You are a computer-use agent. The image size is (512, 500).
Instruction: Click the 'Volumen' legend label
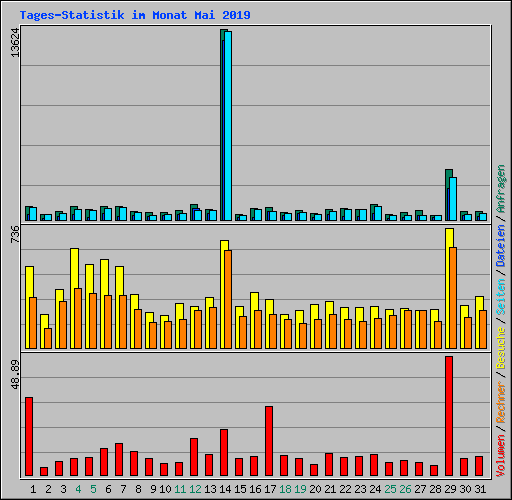501,455
